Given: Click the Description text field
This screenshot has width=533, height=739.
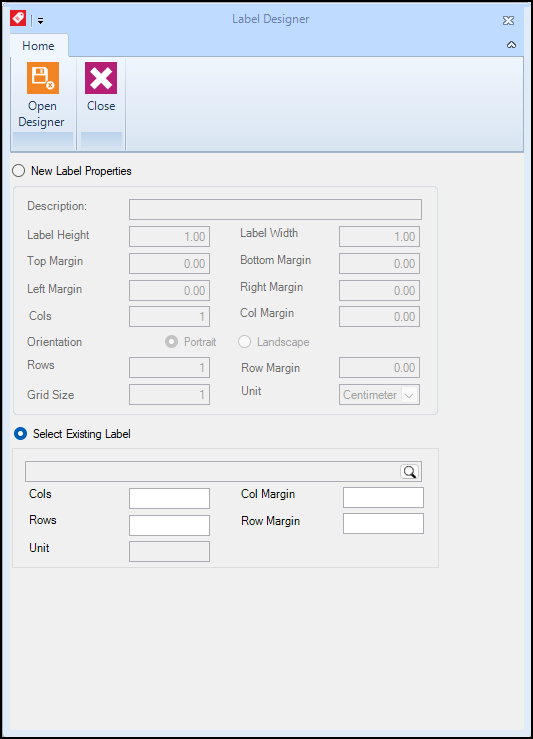Looking at the screenshot, I should point(275,209).
